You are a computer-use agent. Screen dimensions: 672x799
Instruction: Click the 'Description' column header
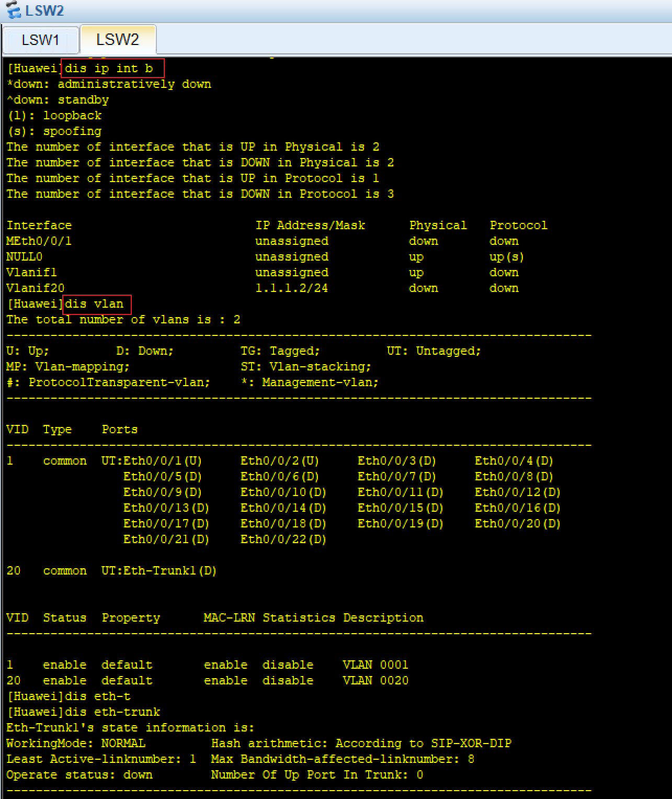point(383,618)
